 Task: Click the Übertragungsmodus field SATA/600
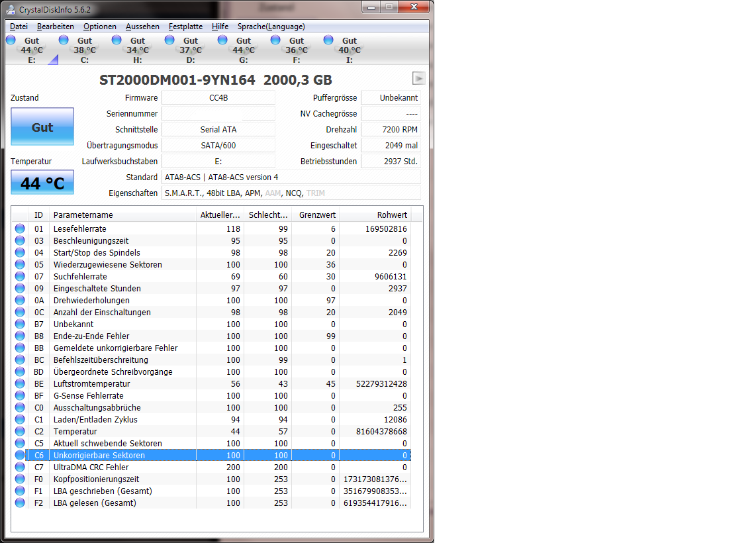(218, 145)
